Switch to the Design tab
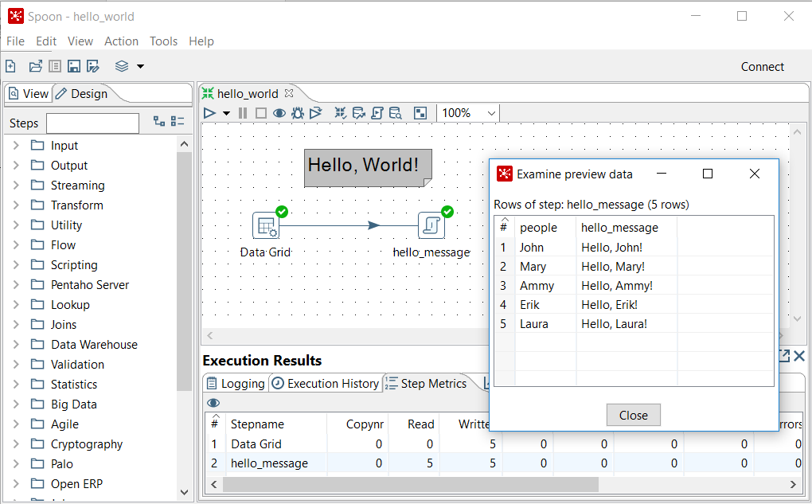This screenshot has width=812, height=504. pos(82,94)
